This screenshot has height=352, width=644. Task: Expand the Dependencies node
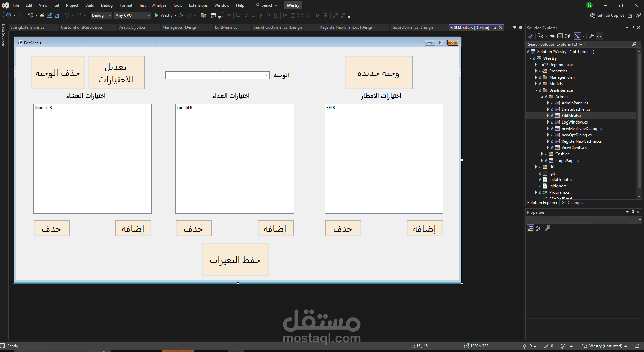point(536,65)
